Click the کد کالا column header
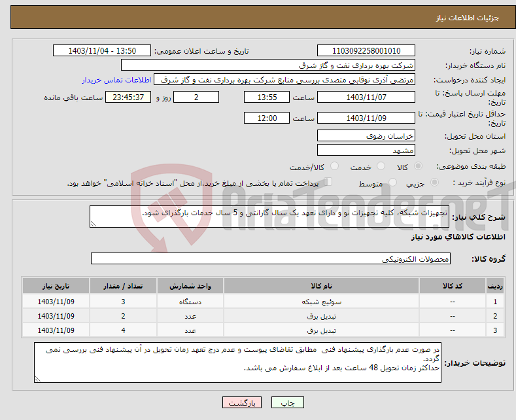 [x=453, y=286]
